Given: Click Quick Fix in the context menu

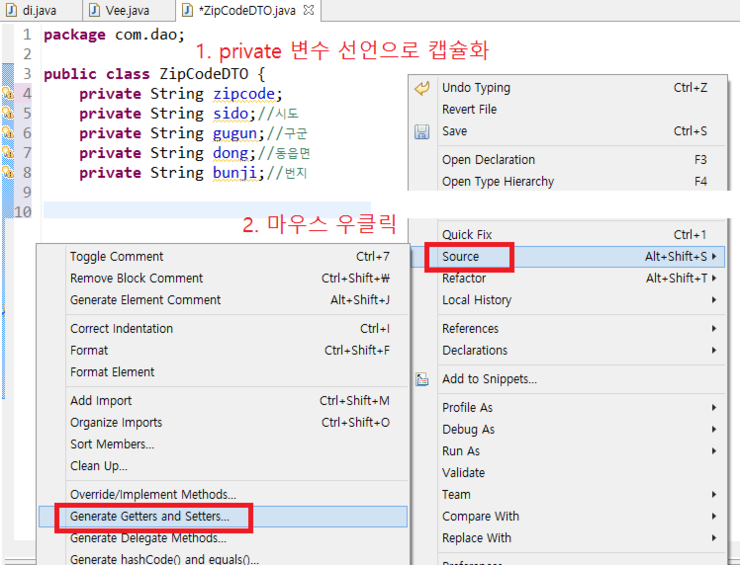Looking at the screenshot, I should tap(467, 235).
